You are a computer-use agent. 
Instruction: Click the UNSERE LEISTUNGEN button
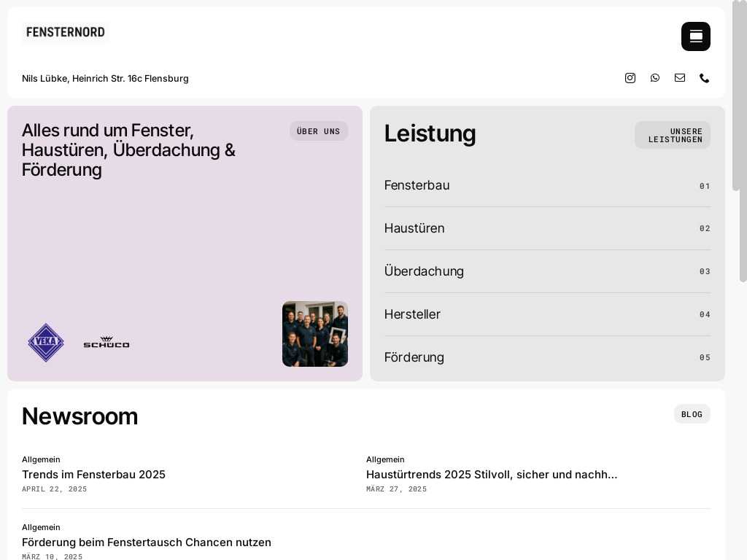pos(673,136)
